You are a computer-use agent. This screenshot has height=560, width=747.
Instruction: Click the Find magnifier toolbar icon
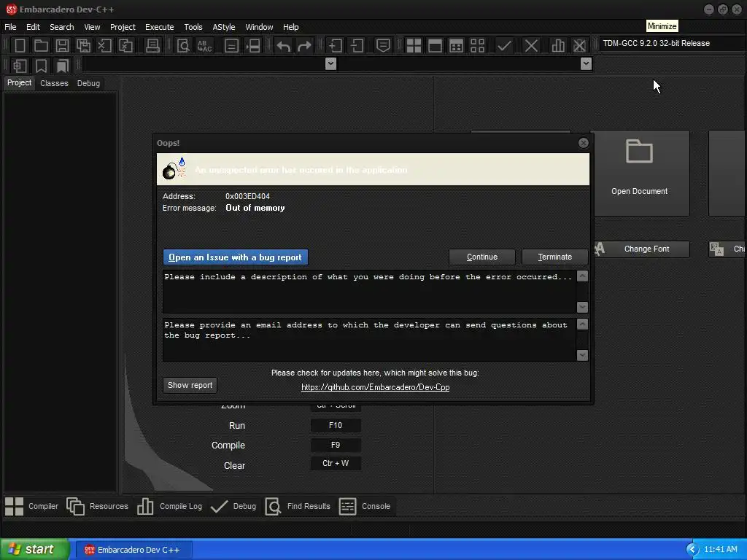coord(183,46)
